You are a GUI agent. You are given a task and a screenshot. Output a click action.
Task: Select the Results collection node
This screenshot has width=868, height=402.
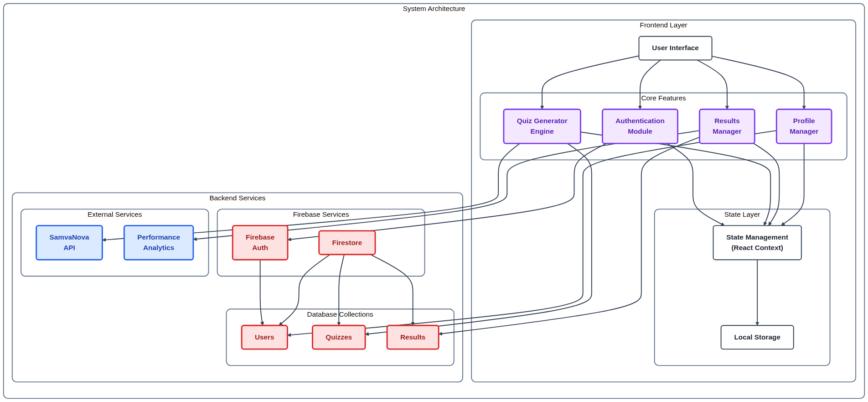413,337
